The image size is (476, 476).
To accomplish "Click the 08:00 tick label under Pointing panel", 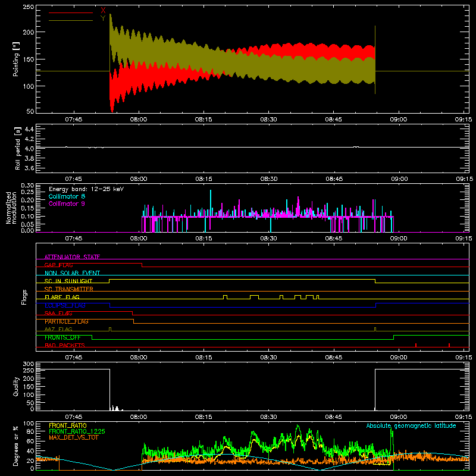I will (x=139, y=120).
